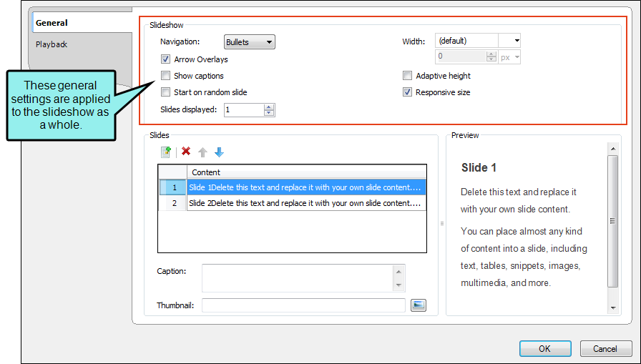Viewport: 641px width, 364px height.
Task: Move slide up with gray arrow icon
Action: (x=202, y=152)
